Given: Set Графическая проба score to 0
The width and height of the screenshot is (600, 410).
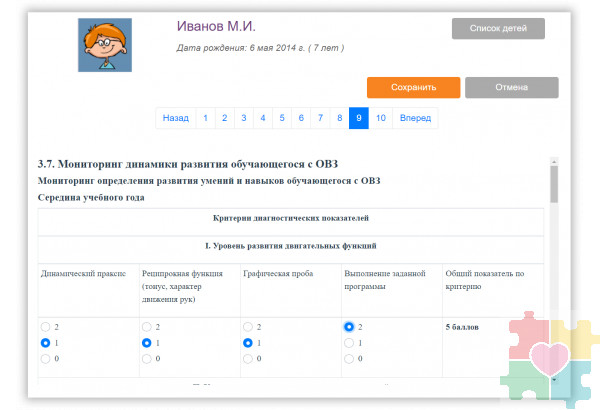Looking at the screenshot, I should 248,358.
